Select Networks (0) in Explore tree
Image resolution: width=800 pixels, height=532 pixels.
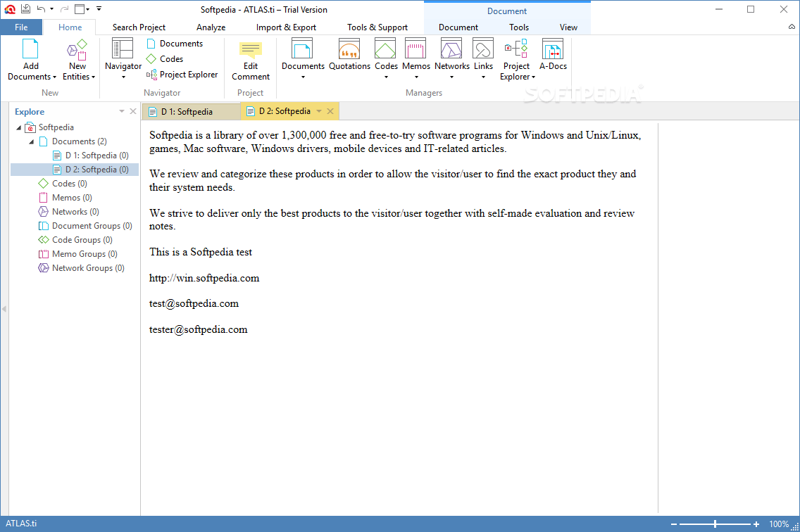point(70,212)
